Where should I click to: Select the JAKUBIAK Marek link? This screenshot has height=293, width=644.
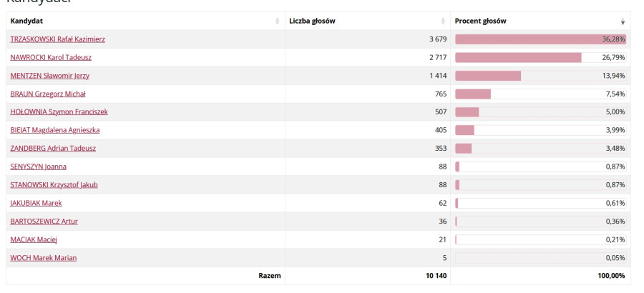coord(36,203)
